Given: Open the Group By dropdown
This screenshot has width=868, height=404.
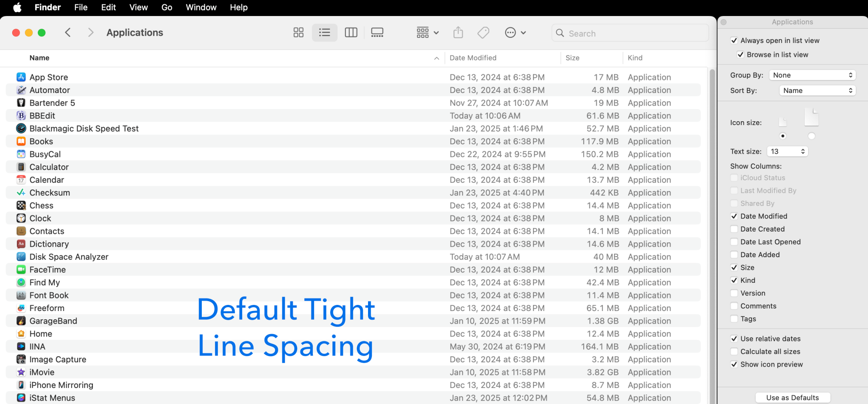Looking at the screenshot, I should [x=812, y=75].
